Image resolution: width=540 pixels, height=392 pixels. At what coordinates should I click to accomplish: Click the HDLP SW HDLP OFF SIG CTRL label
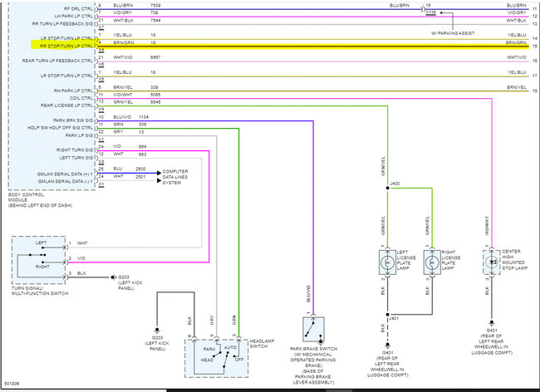coord(61,128)
